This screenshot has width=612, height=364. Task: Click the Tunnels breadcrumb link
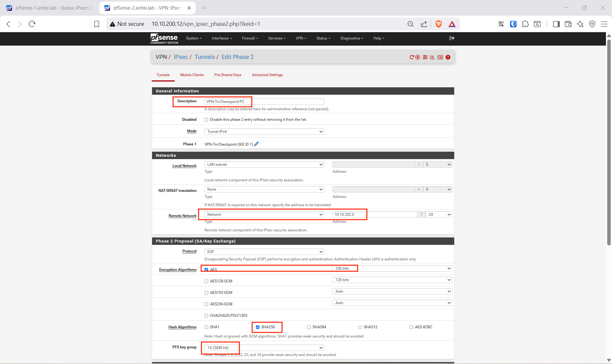pyautogui.click(x=205, y=57)
